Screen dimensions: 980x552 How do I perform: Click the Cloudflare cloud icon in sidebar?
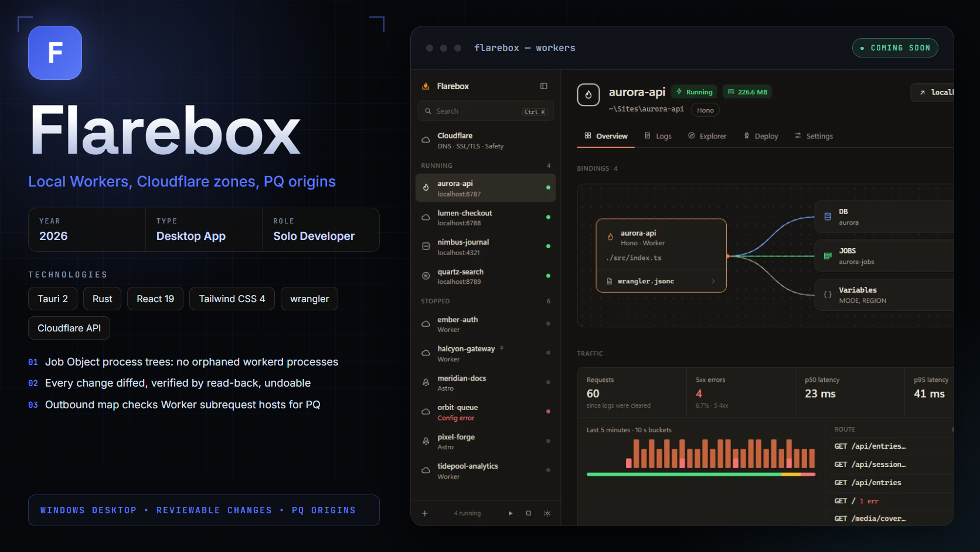coord(426,140)
